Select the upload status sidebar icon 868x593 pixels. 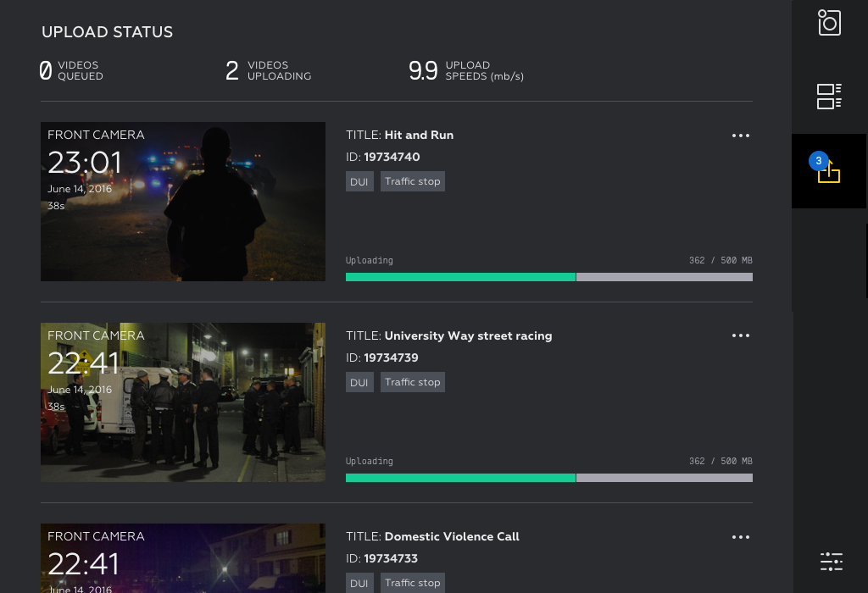click(829, 172)
